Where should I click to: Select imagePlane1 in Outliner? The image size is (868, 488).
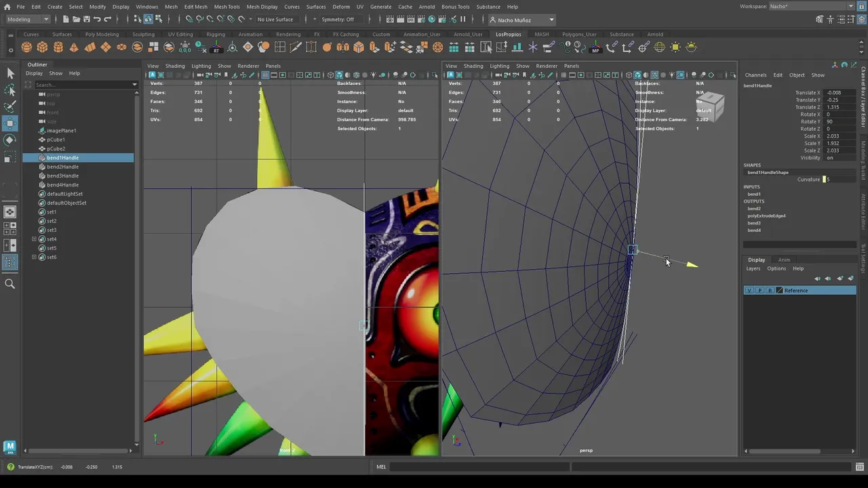(61, 130)
